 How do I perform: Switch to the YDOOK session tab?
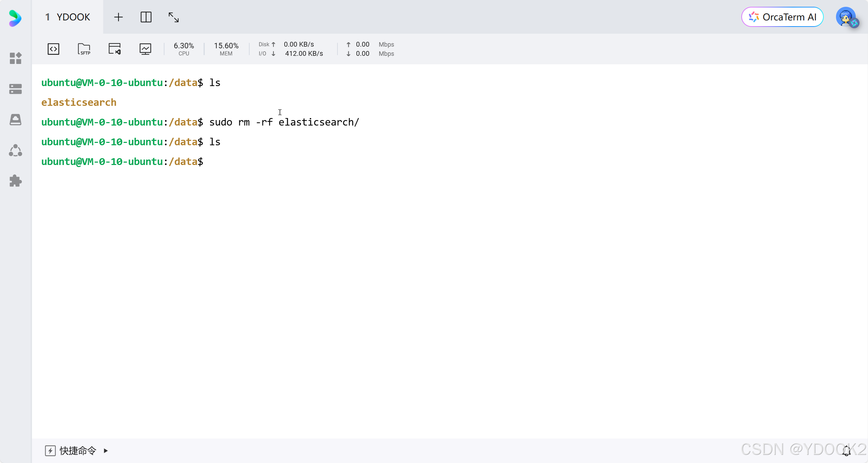pyautogui.click(x=68, y=17)
